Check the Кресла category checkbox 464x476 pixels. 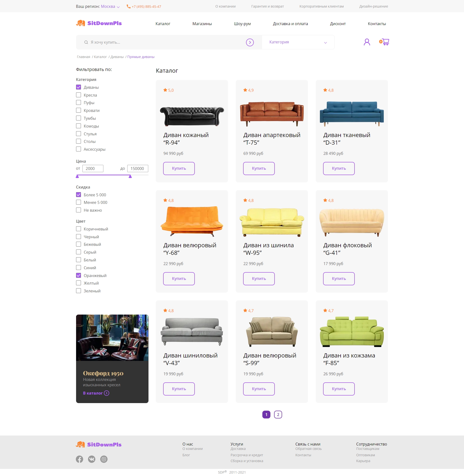click(x=79, y=95)
